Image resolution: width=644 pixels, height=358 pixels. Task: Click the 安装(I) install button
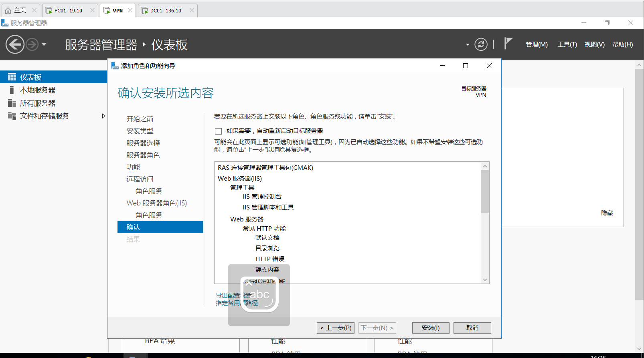[431, 328]
